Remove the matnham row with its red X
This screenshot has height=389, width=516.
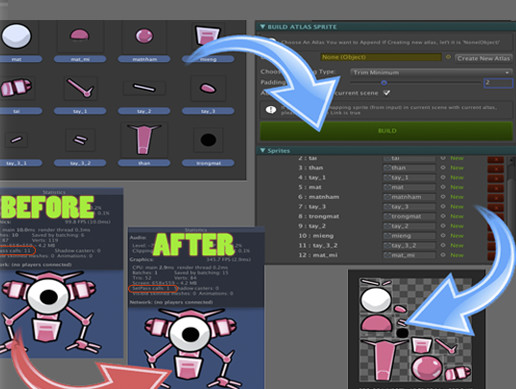coord(496,198)
